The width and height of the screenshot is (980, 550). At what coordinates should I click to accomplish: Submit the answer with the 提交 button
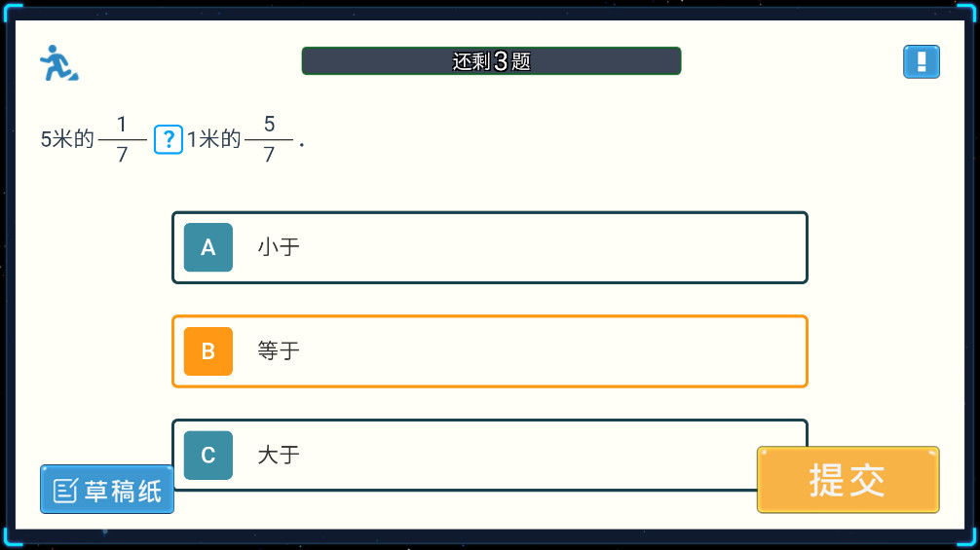pyautogui.click(x=848, y=480)
